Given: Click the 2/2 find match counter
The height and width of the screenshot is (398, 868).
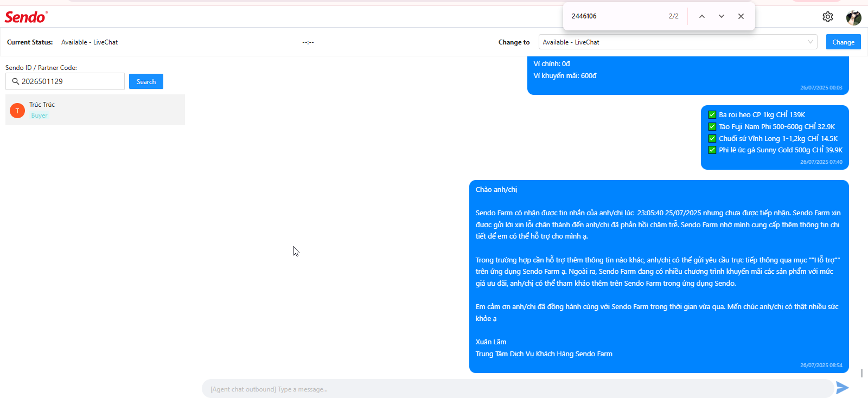Looking at the screenshot, I should coord(674,16).
